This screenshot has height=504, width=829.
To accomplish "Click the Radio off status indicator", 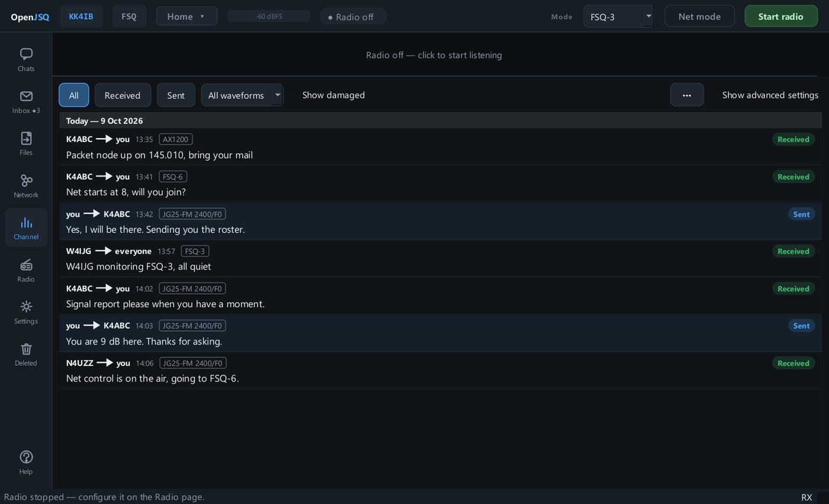I will [x=353, y=17].
